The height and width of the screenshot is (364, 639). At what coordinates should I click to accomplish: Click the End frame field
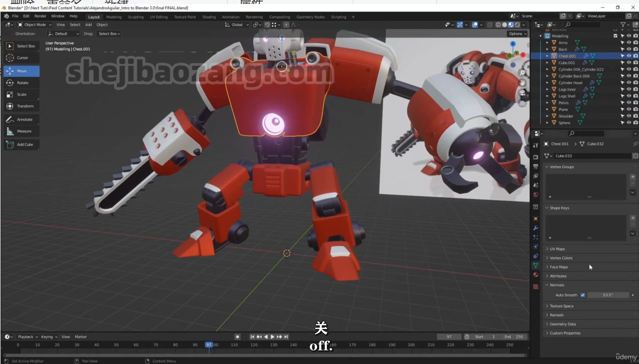[x=514, y=336]
